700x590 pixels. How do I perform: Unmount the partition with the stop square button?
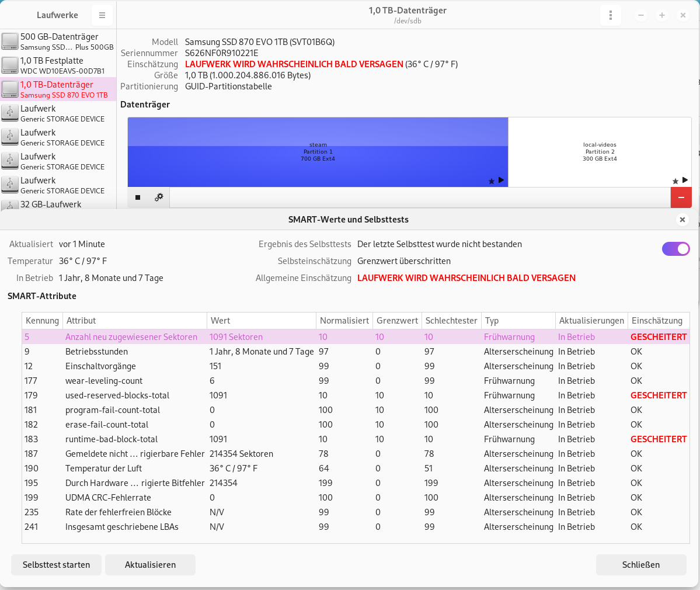(138, 197)
